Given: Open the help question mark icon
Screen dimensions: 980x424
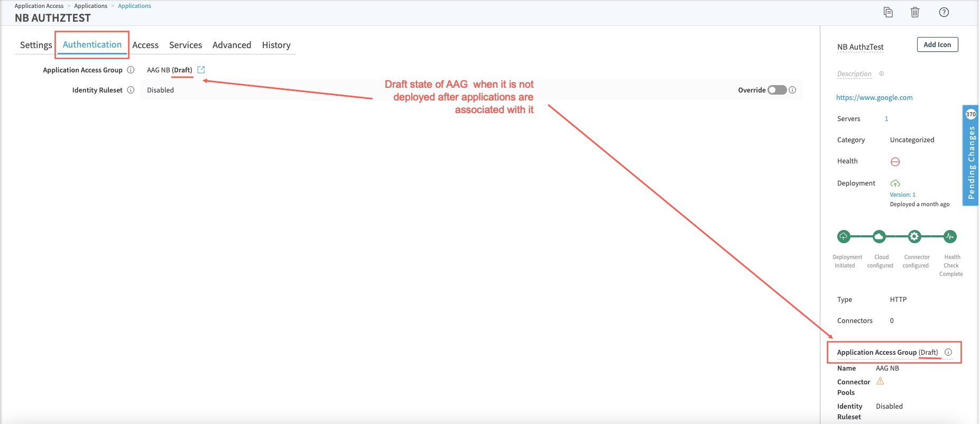Looking at the screenshot, I should [x=944, y=12].
